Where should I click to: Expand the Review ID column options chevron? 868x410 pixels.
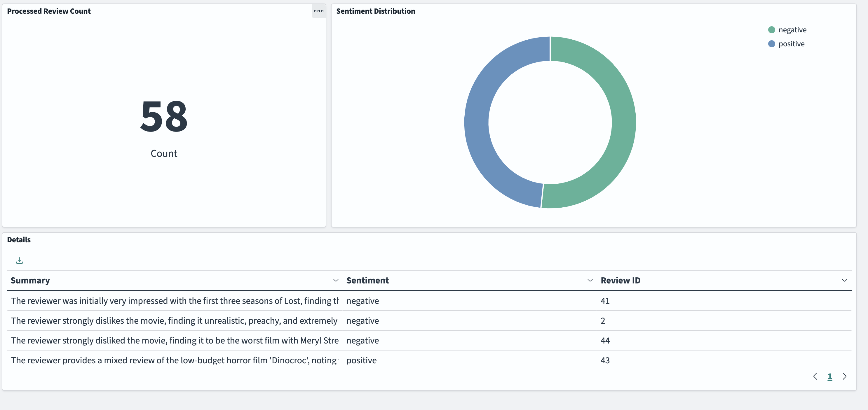[x=844, y=280]
